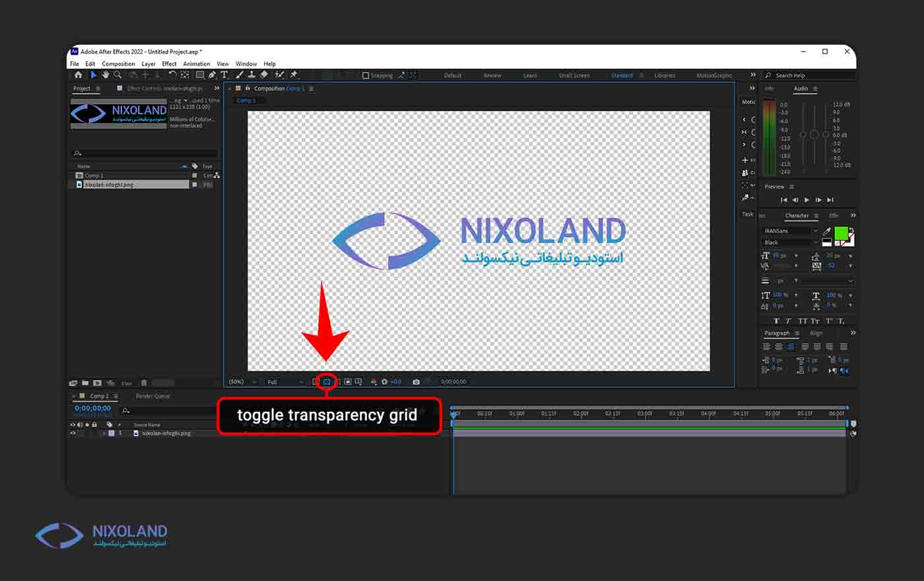Open the Character panel menu
Viewport: 924px width, 581px height.
click(x=816, y=216)
